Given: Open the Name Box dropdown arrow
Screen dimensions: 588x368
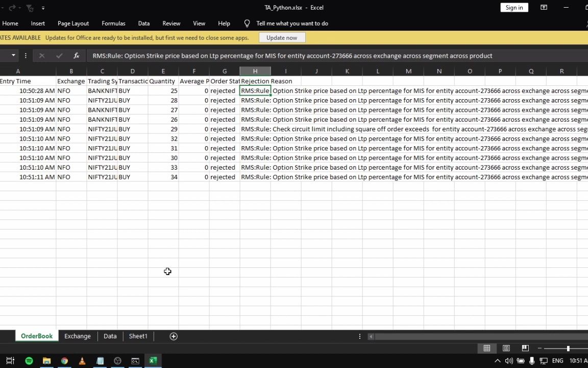Looking at the screenshot, I should (13, 55).
